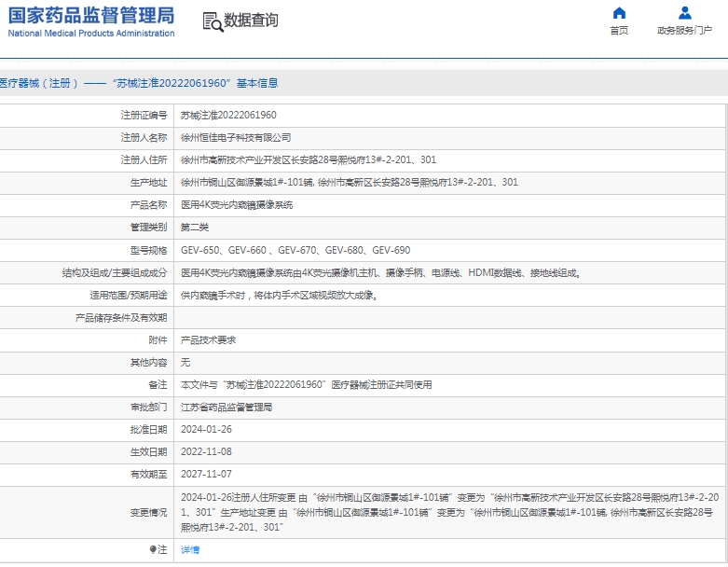The width and height of the screenshot is (728, 567).
Task: Click National Medical Products Administration text
Action: [x=91, y=33]
